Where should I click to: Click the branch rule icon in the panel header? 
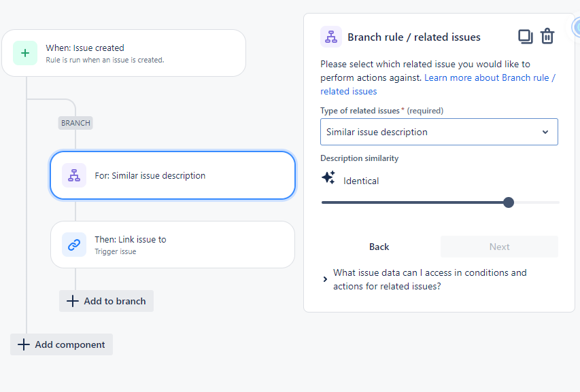coord(331,37)
